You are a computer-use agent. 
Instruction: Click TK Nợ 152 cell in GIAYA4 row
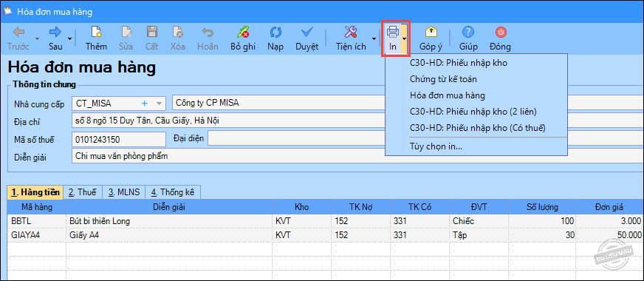[361, 235]
